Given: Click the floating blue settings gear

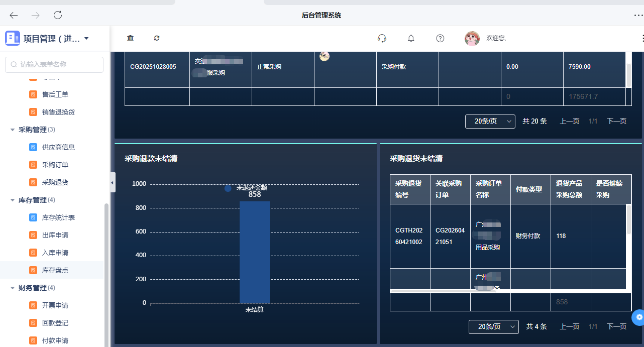Looking at the screenshot, I should click(x=638, y=317).
